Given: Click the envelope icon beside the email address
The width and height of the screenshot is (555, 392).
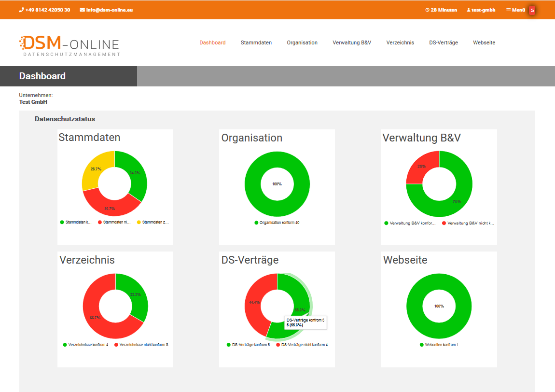Looking at the screenshot, I should (x=82, y=10).
